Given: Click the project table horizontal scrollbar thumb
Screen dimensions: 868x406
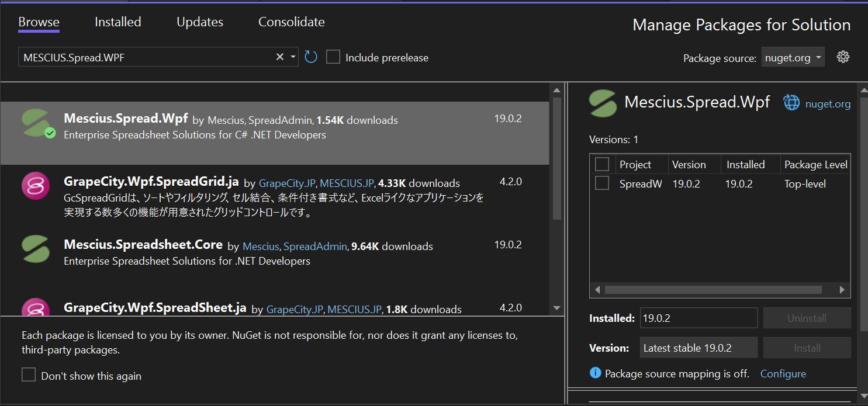Looking at the screenshot, I should click(713, 290).
